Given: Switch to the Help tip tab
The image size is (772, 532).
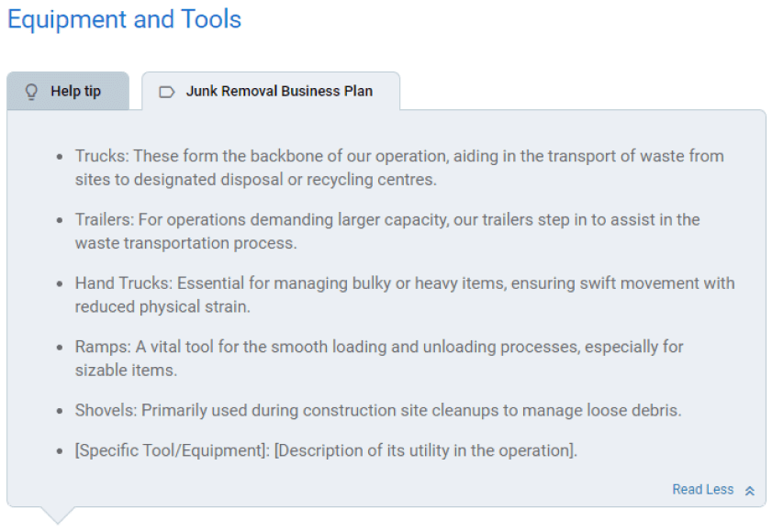Looking at the screenshot, I should tap(68, 91).
